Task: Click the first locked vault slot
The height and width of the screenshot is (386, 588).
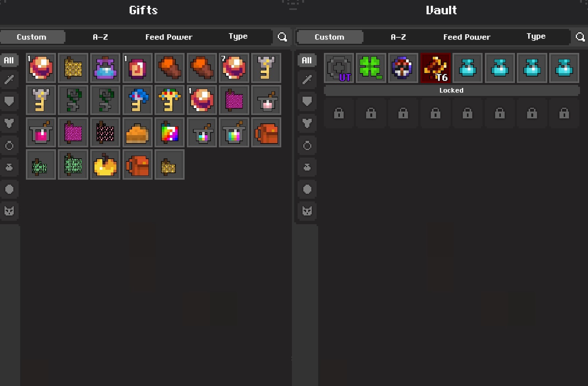Action: pos(339,113)
